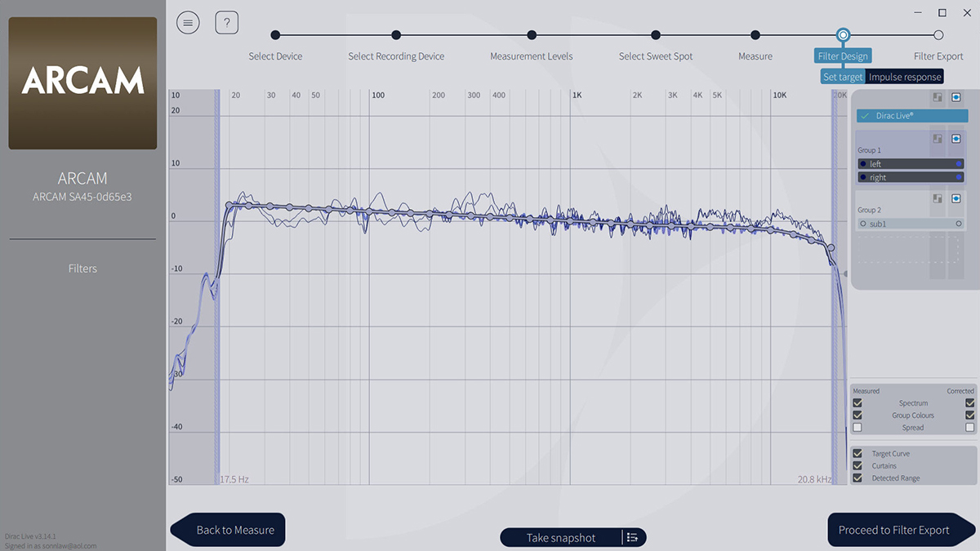Click the left curtain handle at 17.5 Hz

pos(217,286)
